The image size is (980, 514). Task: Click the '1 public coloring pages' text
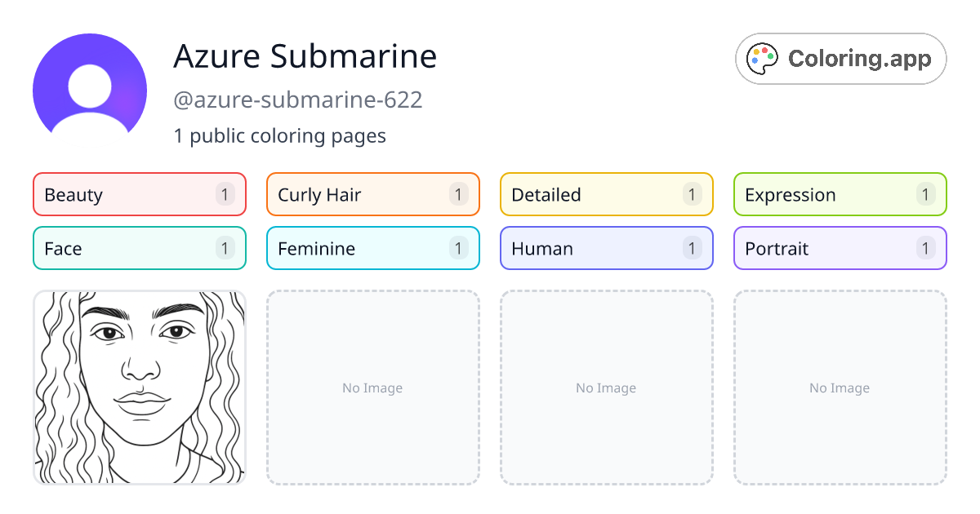(x=279, y=135)
